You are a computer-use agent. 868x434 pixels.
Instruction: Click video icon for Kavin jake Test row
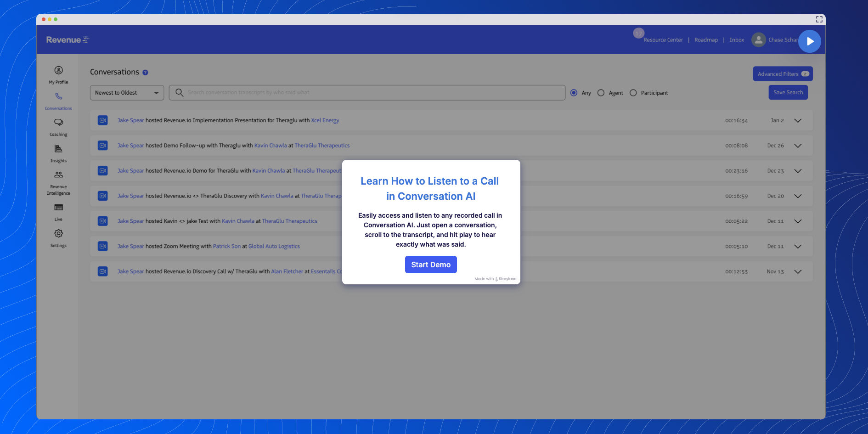click(103, 221)
